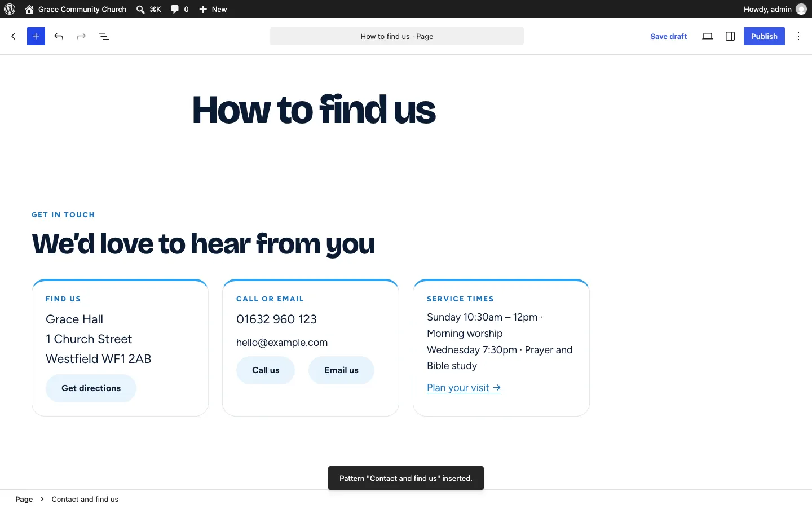Select the page title 'How to find us'
This screenshot has height=508, width=812.
click(x=314, y=110)
